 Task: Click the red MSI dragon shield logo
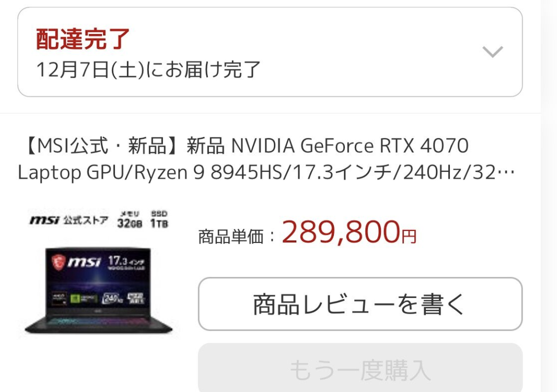[58, 262]
